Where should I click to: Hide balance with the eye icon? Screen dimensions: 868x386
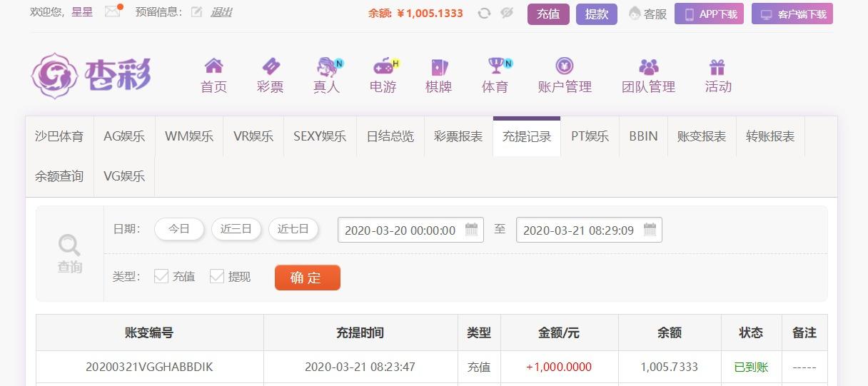tap(507, 13)
